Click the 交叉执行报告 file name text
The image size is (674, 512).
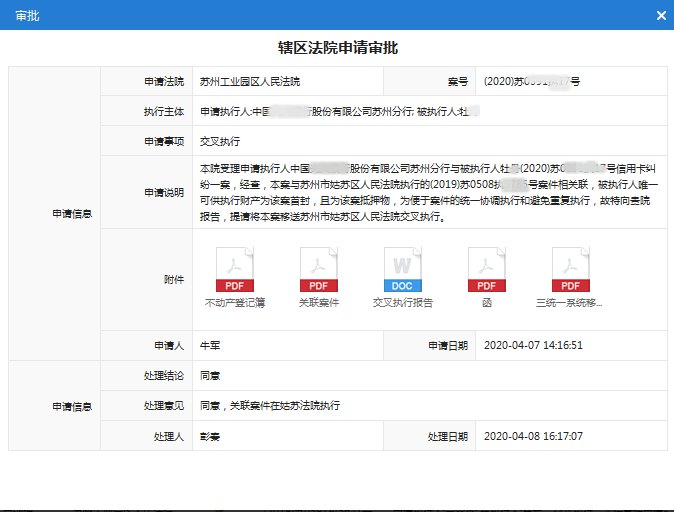click(403, 302)
